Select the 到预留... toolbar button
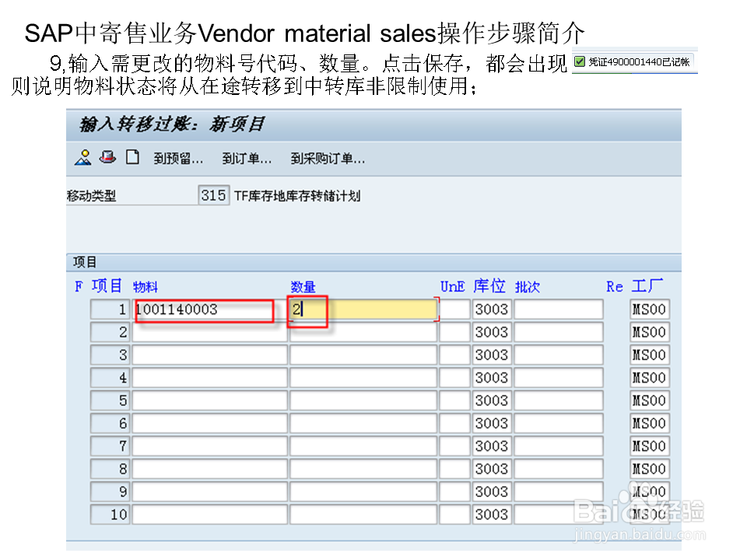 pyautogui.click(x=178, y=159)
